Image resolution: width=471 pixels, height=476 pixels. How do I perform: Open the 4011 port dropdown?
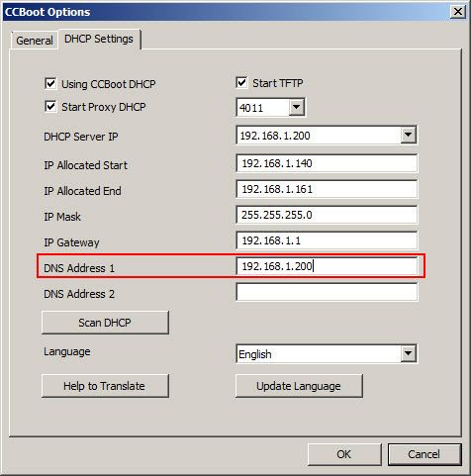(297, 107)
